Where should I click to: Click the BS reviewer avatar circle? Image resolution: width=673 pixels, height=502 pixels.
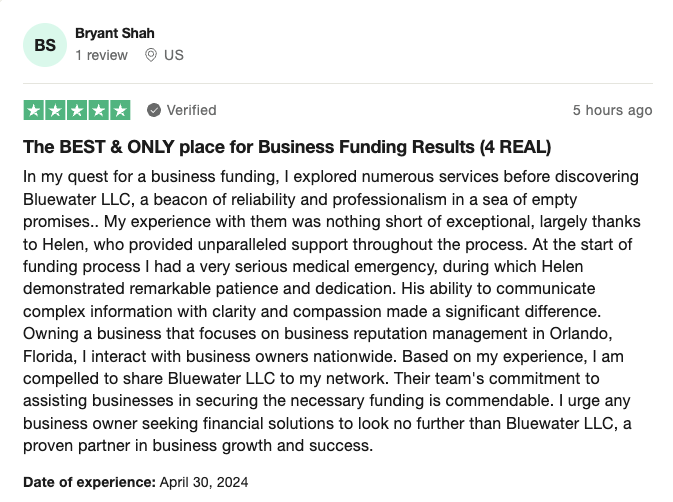tap(45, 45)
